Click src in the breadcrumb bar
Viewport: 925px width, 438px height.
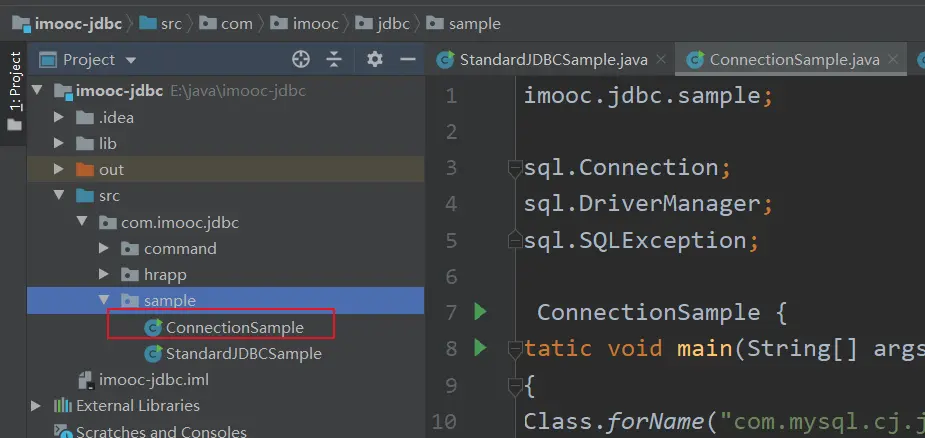point(171,24)
